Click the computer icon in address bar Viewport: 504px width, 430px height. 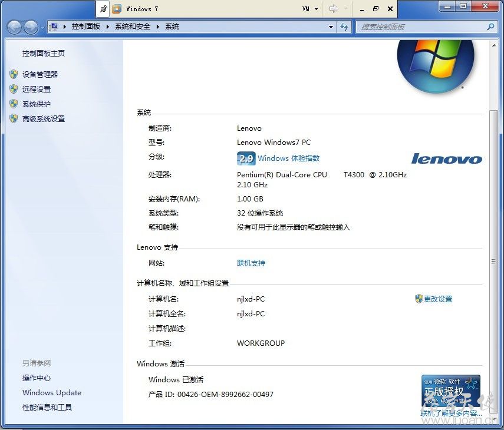click(x=54, y=27)
